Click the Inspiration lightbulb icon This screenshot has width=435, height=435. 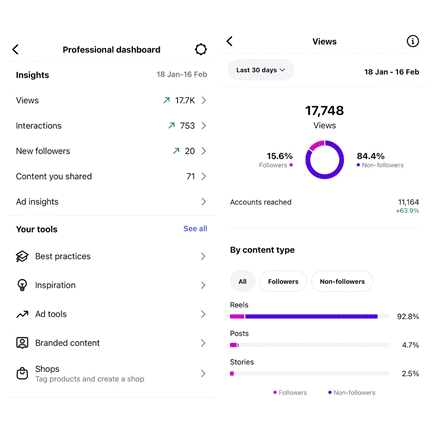click(22, 285)
